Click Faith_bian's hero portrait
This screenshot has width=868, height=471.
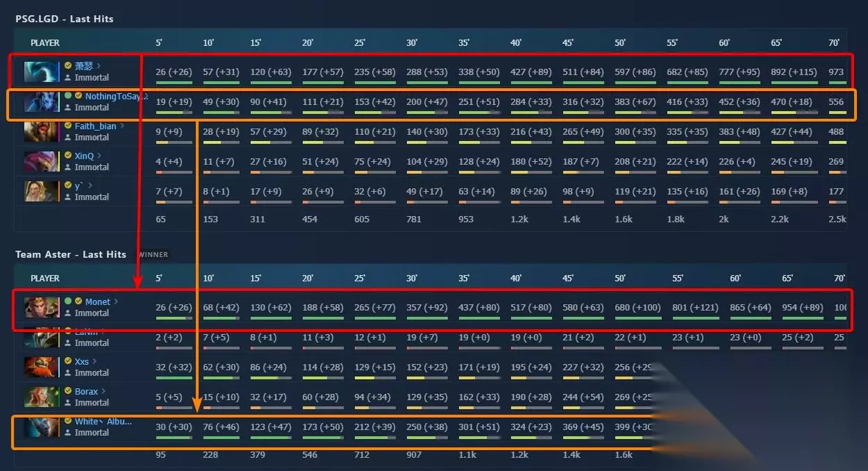tap(42, 131)
